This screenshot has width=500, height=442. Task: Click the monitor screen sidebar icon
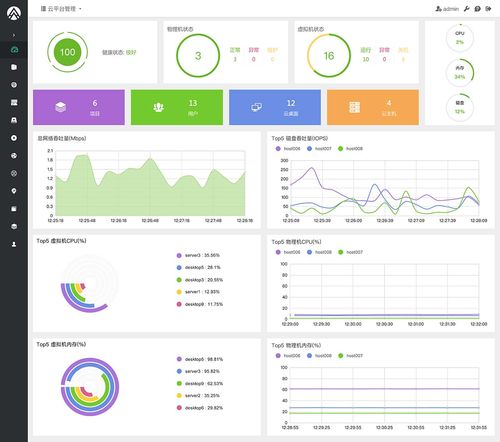click(x=14, y=103)
